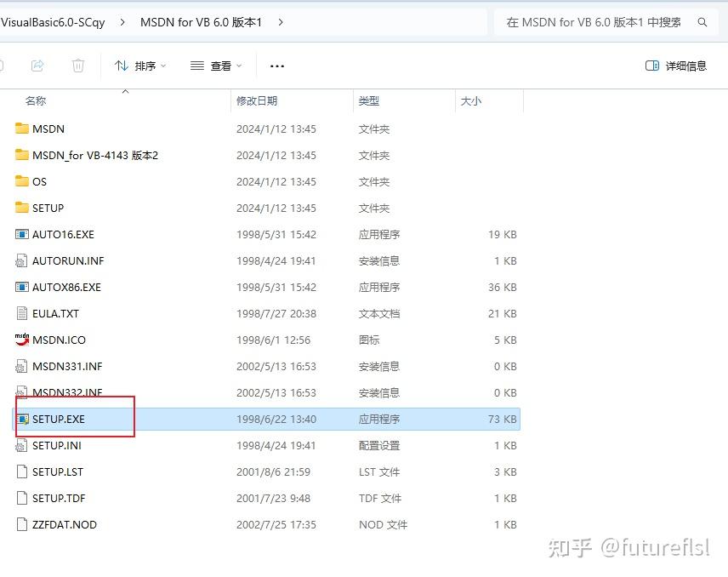The image size is (728, 577).
Task: Select MSDN for VB 6.0 版本1 breadcrumb
Action: click(201, 22)
